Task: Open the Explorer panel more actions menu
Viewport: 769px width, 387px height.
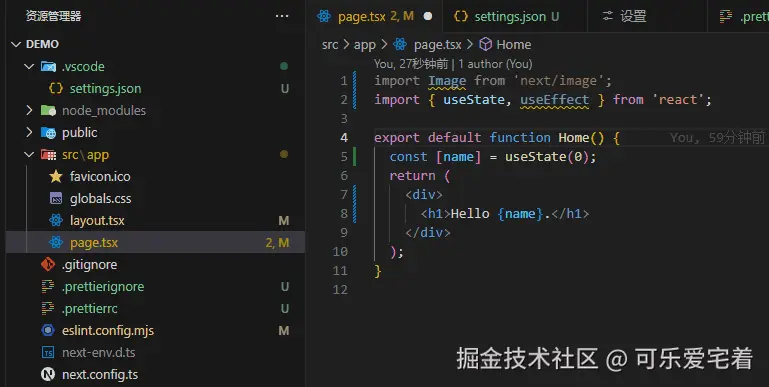Action: (282, 16)
